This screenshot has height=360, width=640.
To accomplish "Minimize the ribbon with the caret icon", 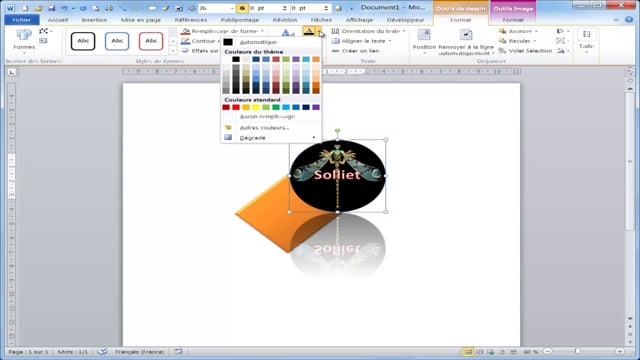I will coord(616,20).
